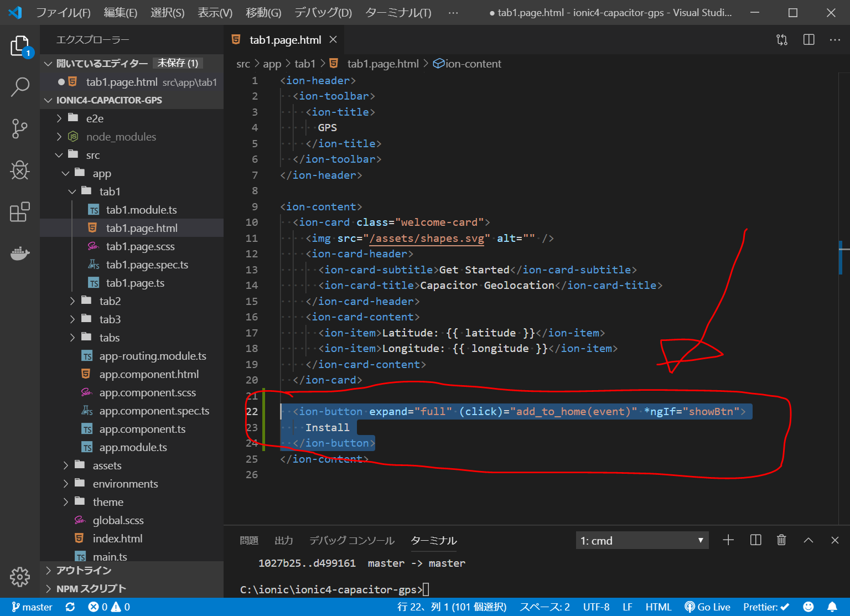Click the split editor icon
850x616 pixels.
point(808,40)
